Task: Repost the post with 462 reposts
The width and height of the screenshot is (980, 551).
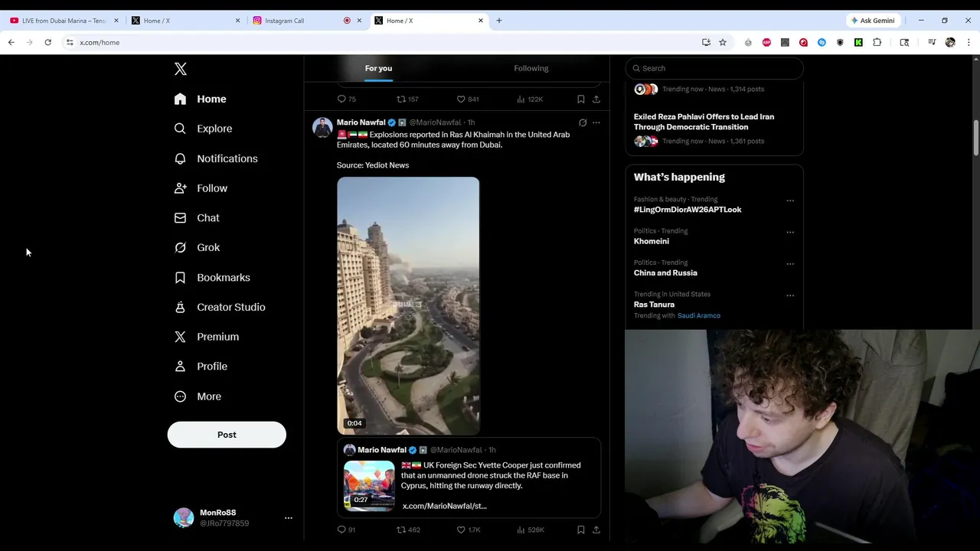Action: click(408, 530)
